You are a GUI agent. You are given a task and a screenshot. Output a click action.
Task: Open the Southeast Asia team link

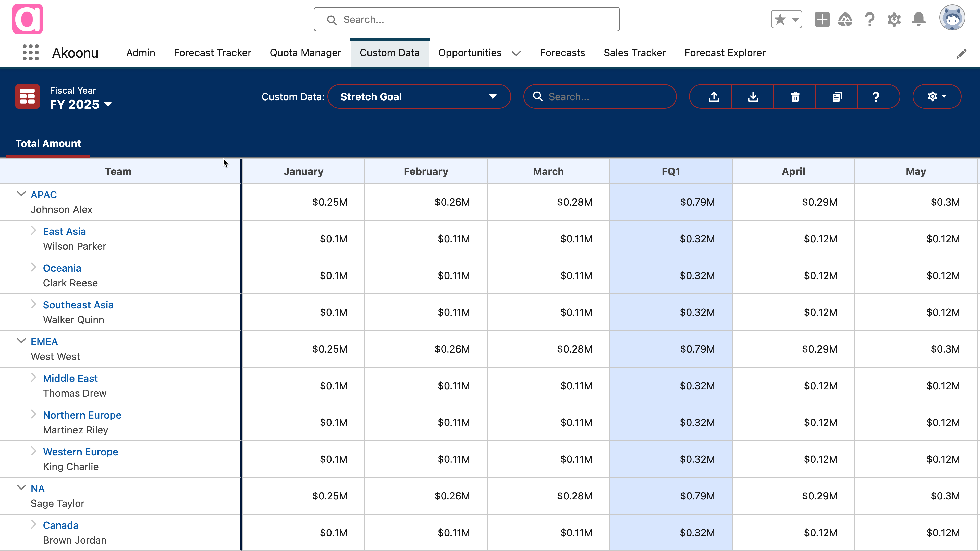[x=78, y=305]
